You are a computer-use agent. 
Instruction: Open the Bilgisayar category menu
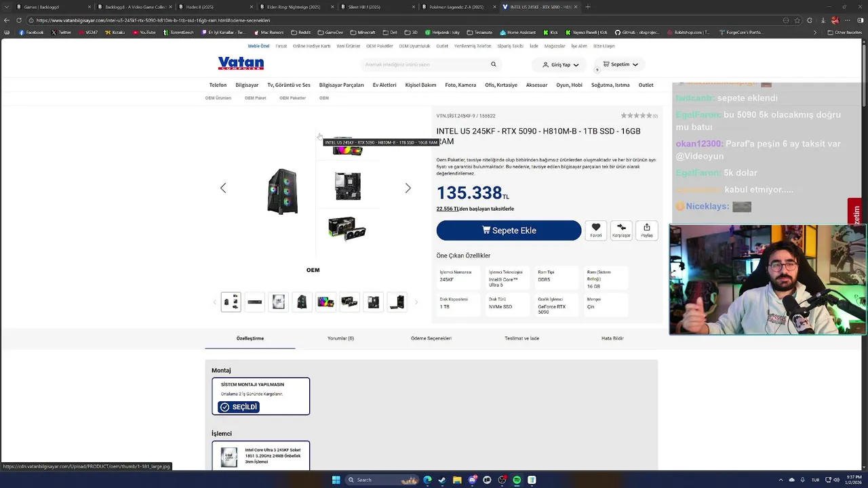pyautogui.click(x=247, y=85)
